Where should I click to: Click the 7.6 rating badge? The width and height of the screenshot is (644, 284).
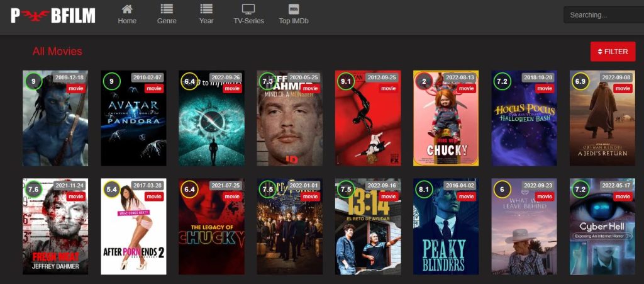(33, 190)
